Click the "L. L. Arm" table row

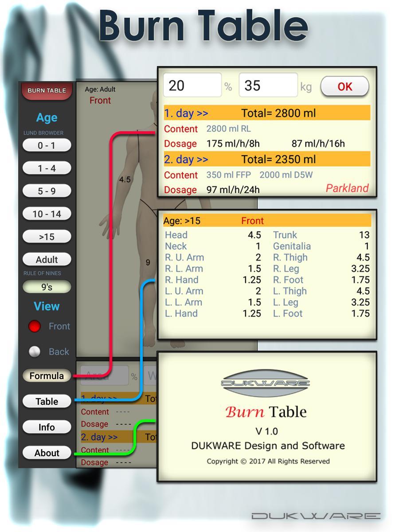[x=213, y=302]
